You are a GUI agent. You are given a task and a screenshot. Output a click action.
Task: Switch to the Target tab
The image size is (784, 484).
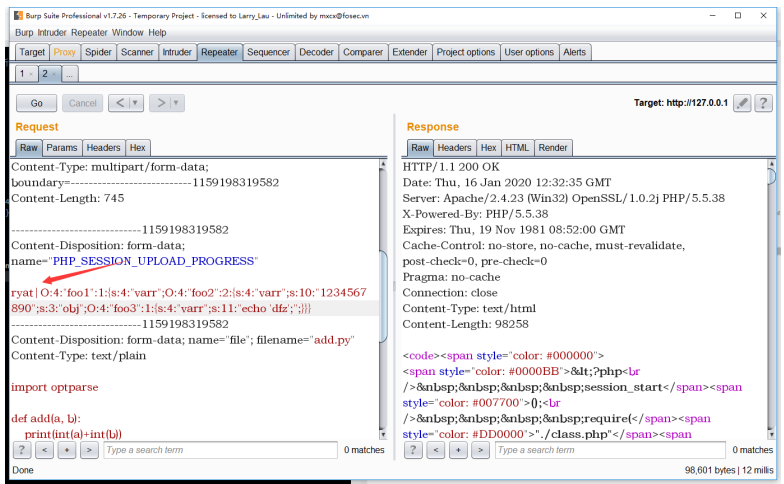32,52
